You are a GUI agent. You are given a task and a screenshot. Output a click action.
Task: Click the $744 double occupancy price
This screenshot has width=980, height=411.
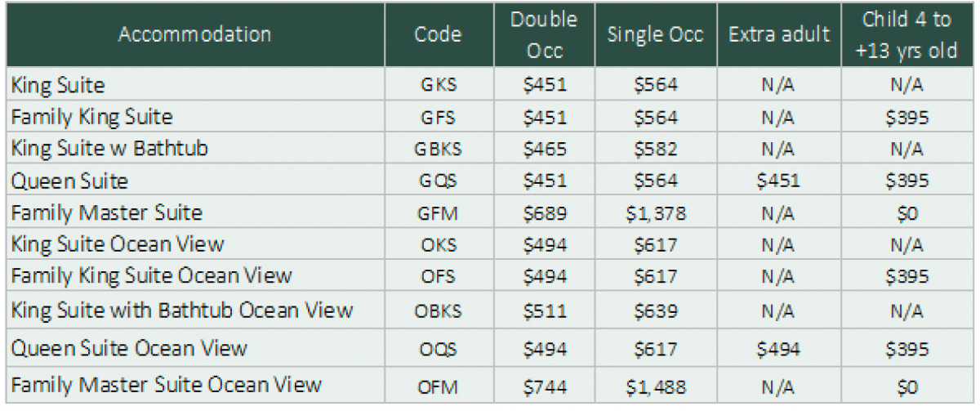point(545,386)
